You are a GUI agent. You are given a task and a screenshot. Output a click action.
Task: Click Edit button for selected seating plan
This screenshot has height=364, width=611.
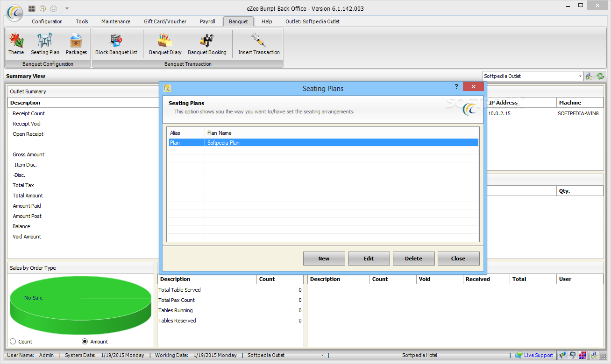(369, 259)
